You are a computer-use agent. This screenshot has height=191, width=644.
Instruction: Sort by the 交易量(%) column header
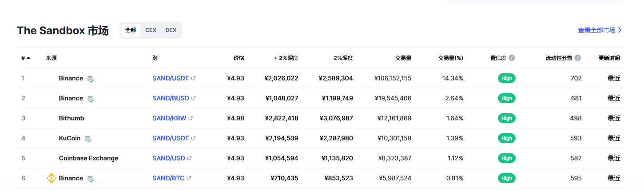(451, 58)
